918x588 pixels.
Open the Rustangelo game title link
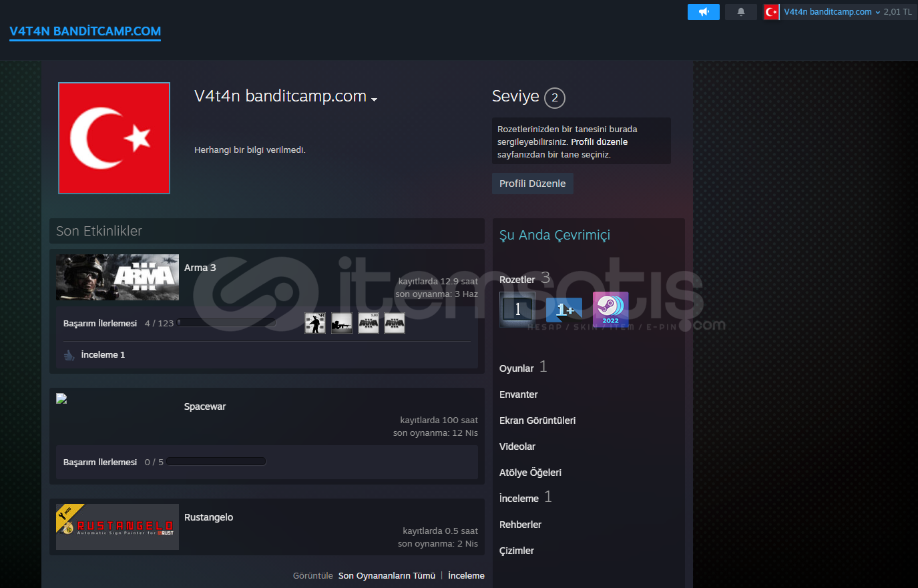pyautogui.click(x=208, y=517)
